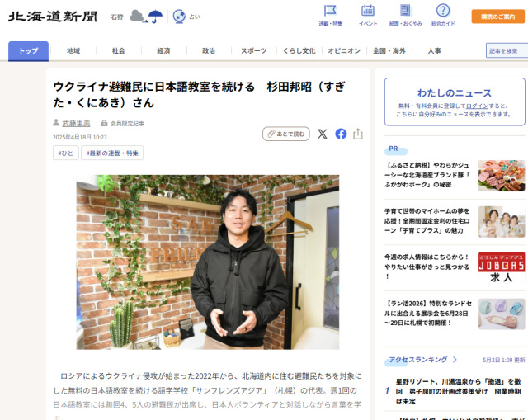528x420 pixels.
Task: Click the 記事を検索 search field
Action: (507, 51)
